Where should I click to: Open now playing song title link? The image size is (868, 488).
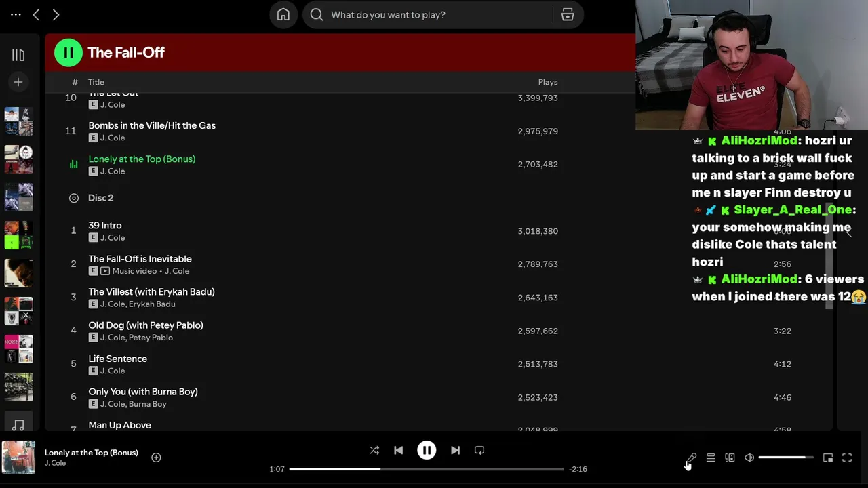click(x=92, y=453)
